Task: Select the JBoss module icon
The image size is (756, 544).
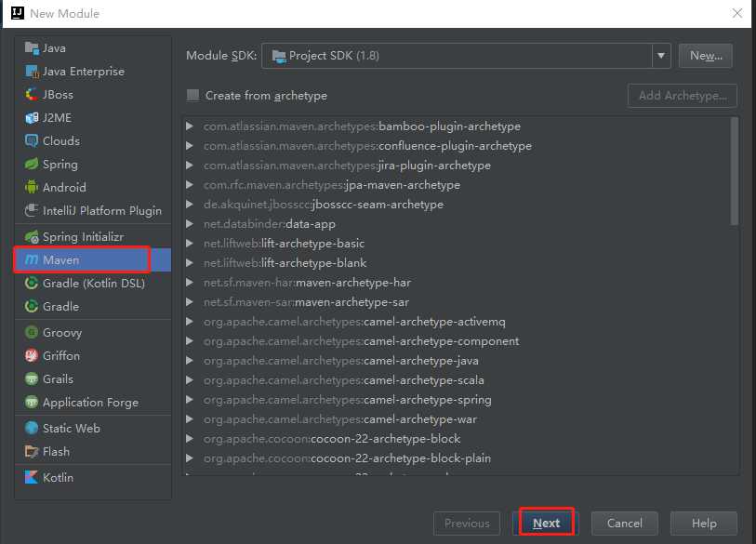Action: (x=33, y=95)
